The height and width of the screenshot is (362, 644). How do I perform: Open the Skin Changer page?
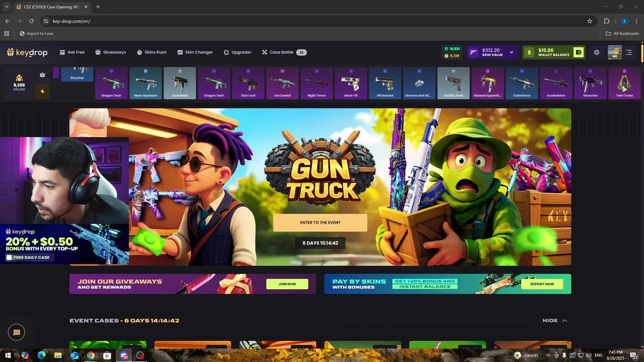pos(195,52)
